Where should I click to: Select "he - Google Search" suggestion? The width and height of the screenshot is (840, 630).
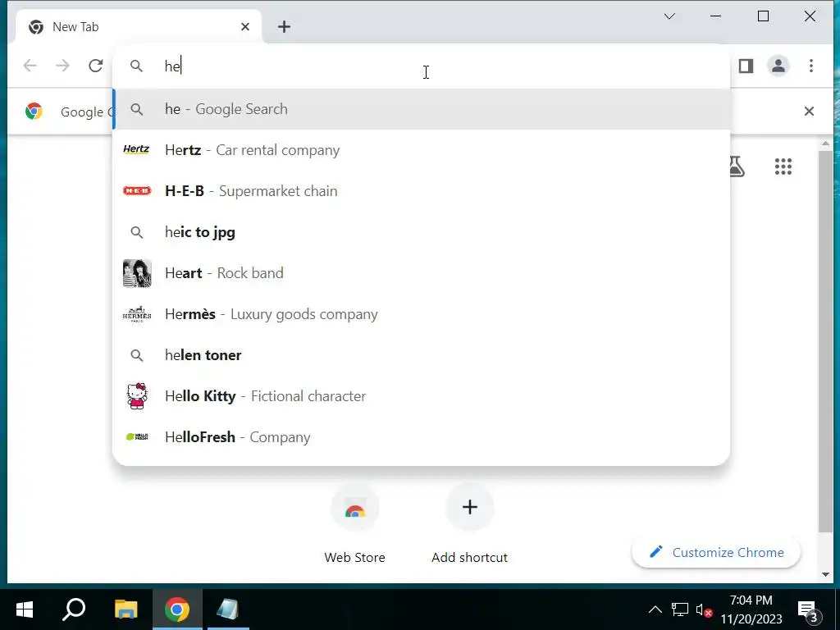point(421,109)
